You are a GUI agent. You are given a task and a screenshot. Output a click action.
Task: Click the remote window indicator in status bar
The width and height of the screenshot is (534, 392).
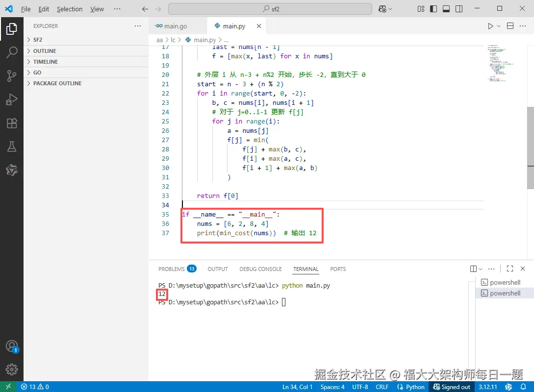[8, 387]
